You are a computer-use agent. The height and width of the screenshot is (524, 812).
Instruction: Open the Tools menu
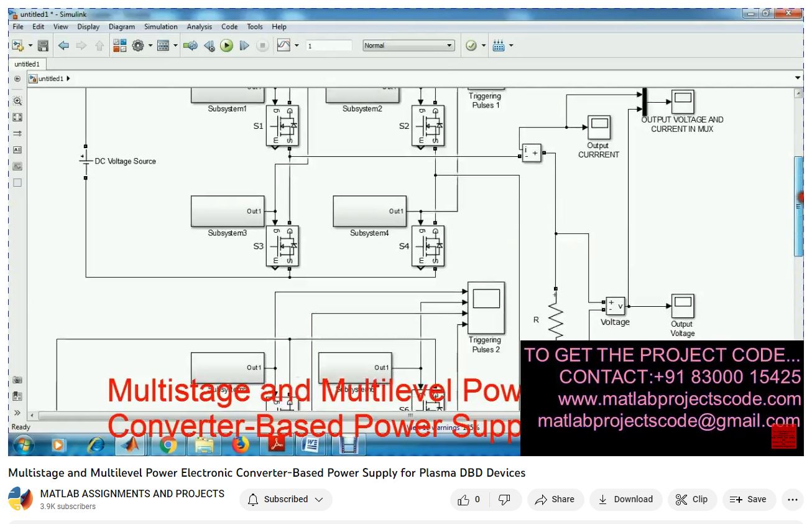point(255,27)
